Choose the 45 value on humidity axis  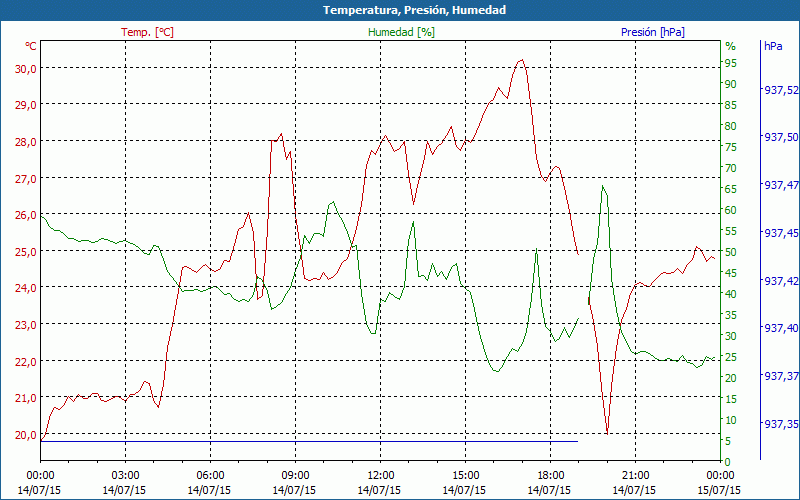click(731, 273)
